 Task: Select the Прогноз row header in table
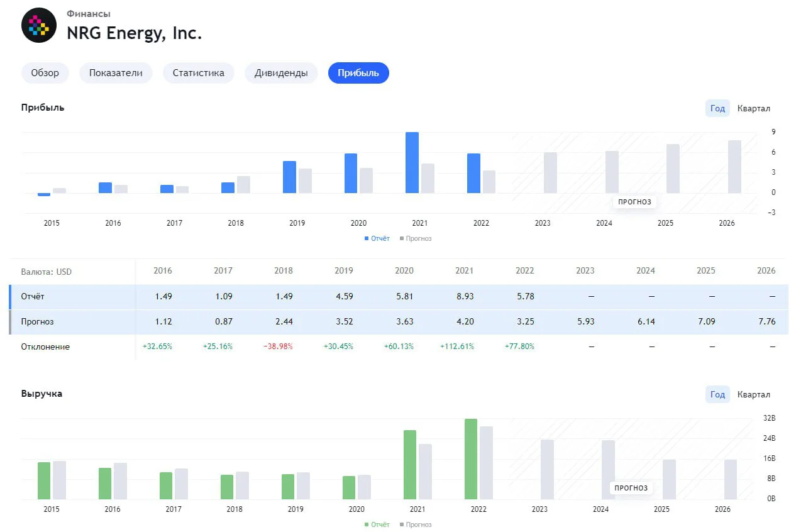click(38, 321)
